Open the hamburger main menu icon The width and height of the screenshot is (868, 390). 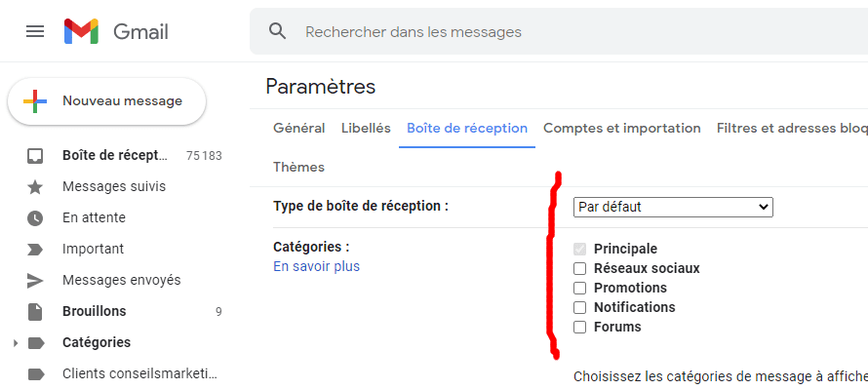35,31
